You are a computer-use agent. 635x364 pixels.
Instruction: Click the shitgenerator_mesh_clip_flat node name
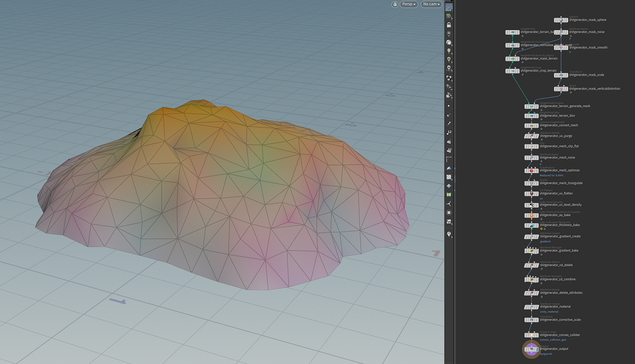[x=559, y=146]
